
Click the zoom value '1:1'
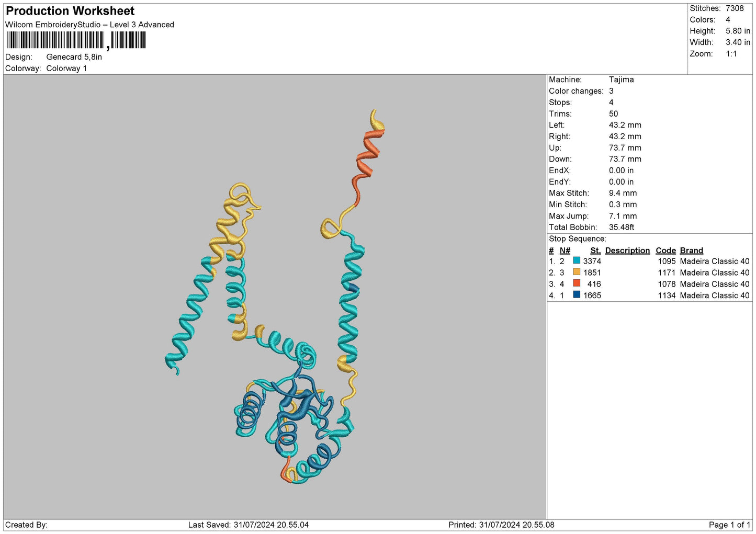[731, 54]
